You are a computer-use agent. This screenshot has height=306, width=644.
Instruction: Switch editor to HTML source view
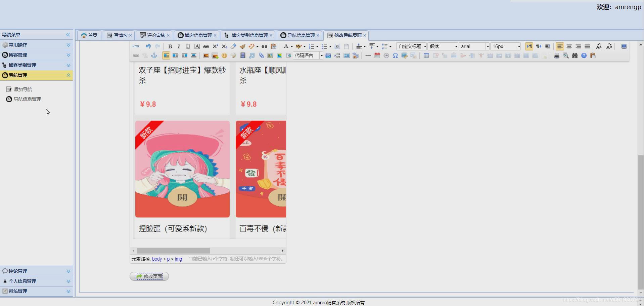point(136,46)
